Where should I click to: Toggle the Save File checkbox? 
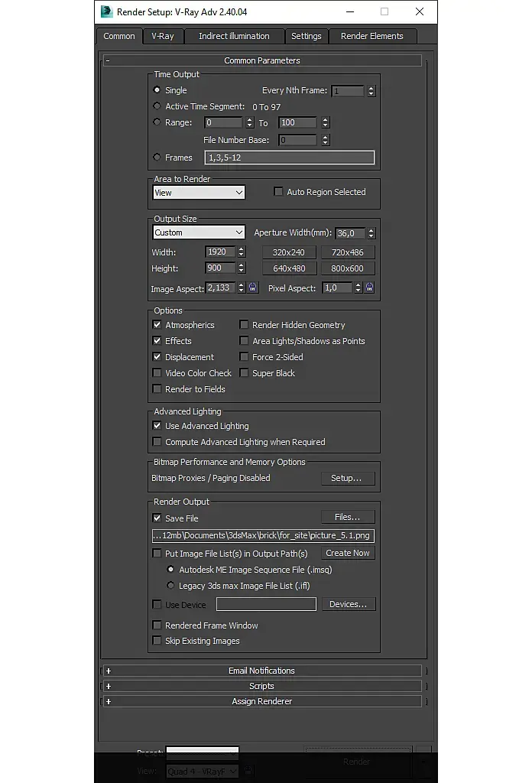157,518
